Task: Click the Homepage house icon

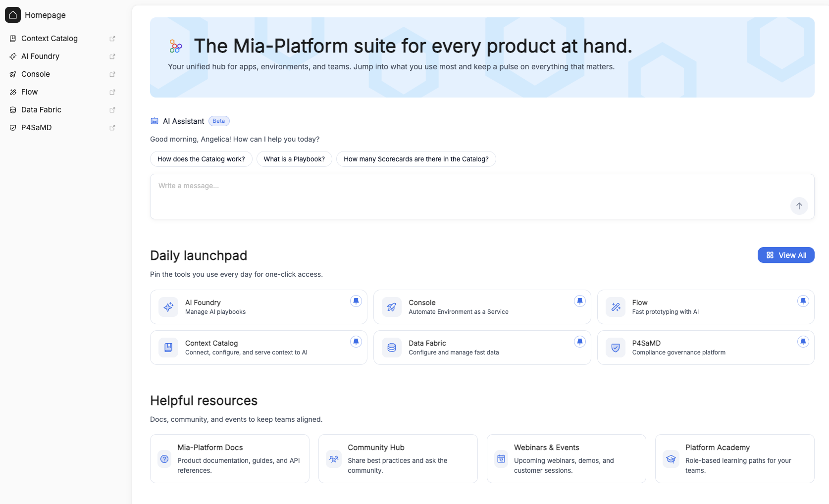Action: pos(13,15)
